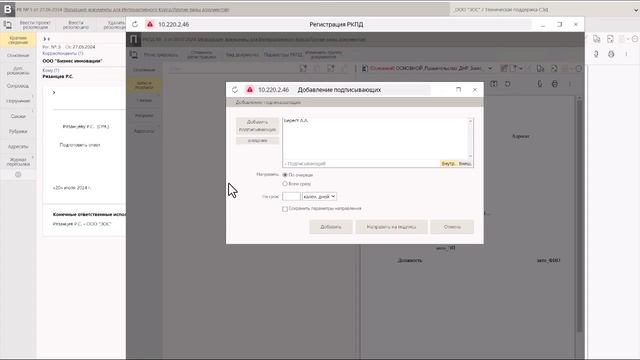Open the 'Краткие сведения' tab in the main sidebar
Viewport: 640px width, 360px height.
tap(18, 40)
